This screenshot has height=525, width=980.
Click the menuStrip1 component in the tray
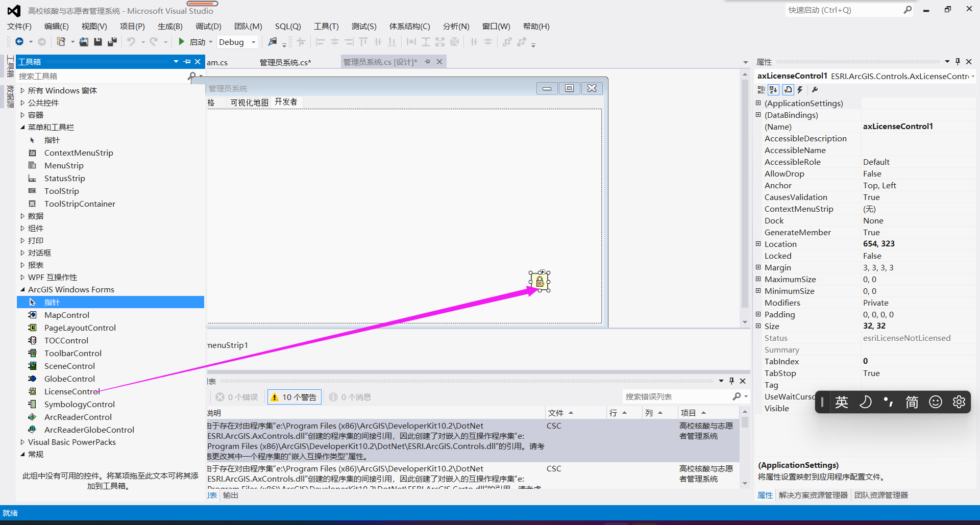(x=228, y=345)
